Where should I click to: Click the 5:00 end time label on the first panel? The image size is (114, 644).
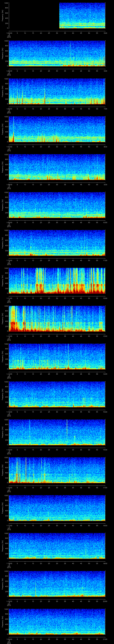(105, 33)
